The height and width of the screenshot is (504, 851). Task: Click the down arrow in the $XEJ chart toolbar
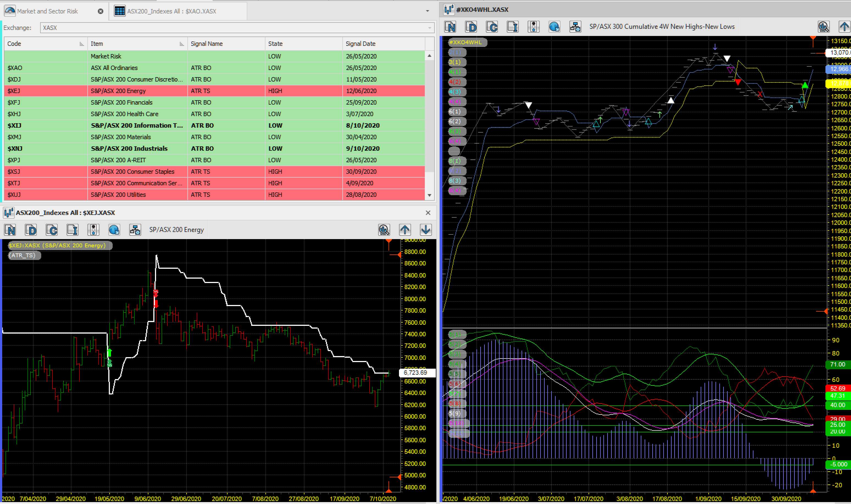(426, 230)
